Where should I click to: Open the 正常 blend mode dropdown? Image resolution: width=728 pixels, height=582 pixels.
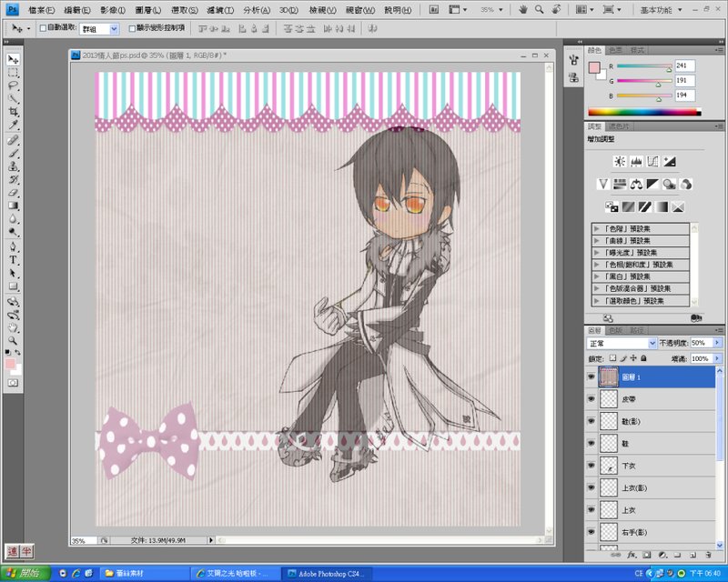652,343
